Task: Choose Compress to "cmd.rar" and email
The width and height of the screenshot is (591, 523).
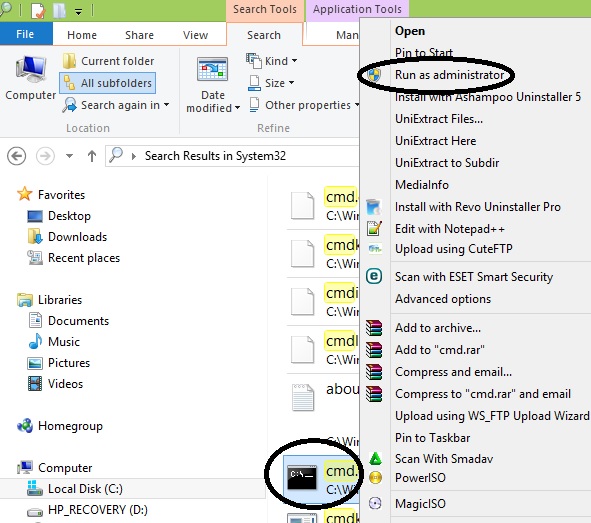Action: [x=483, y=394]
